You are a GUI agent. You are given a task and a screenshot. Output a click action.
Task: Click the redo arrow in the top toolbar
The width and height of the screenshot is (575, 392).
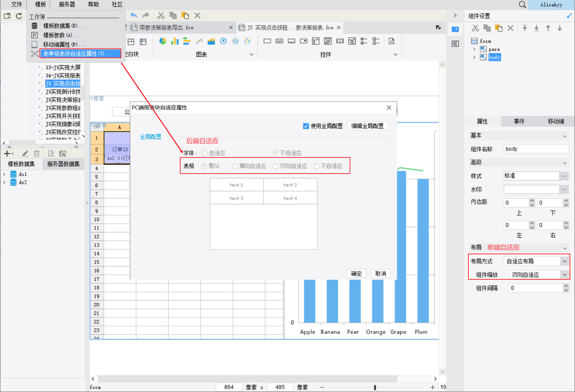[x=145, y=15]
